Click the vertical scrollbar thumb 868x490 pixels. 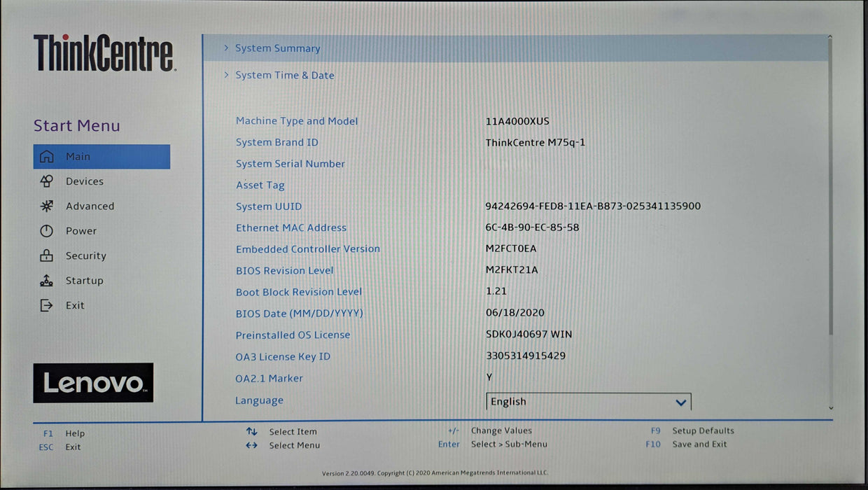coord(830,188)
